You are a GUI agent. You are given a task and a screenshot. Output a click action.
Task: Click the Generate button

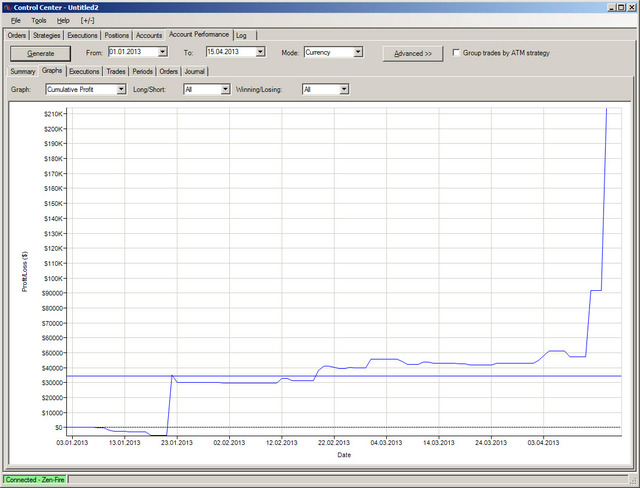(x=40, y=53)
